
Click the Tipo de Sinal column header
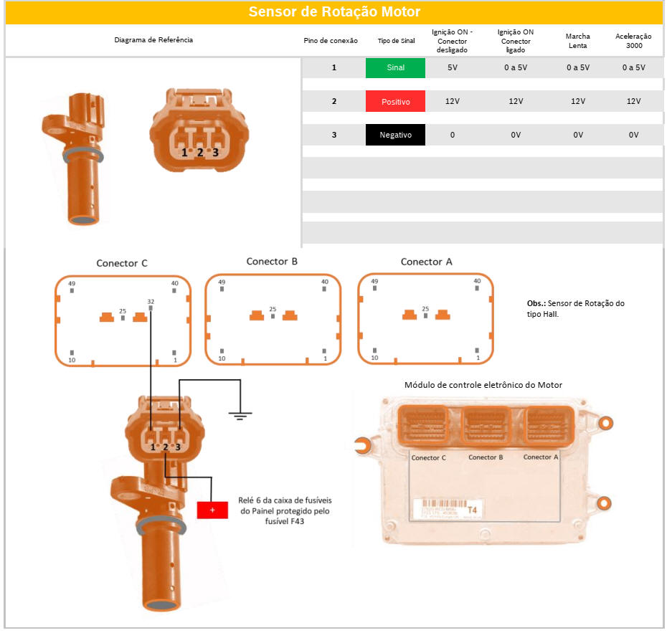pyautogui.click(x=396, y=41)
